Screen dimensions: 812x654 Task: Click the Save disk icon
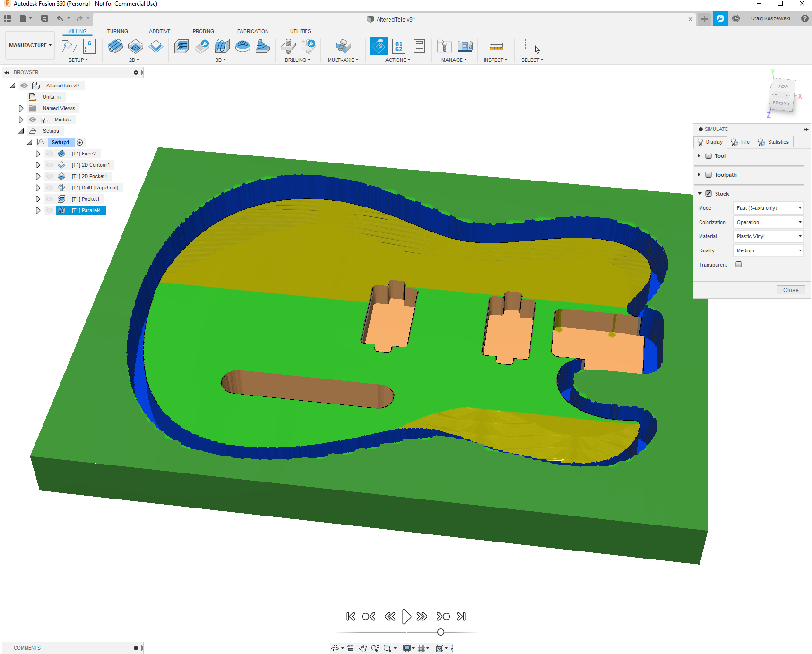click(44, 18)
